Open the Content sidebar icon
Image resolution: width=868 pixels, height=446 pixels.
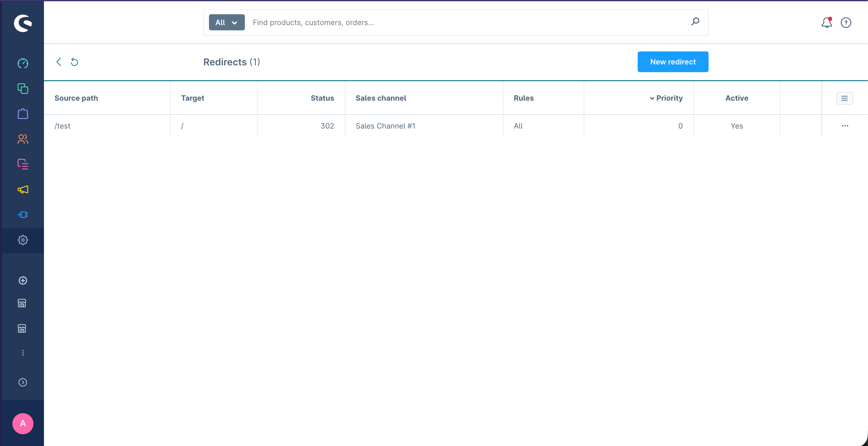click(23, 164)
